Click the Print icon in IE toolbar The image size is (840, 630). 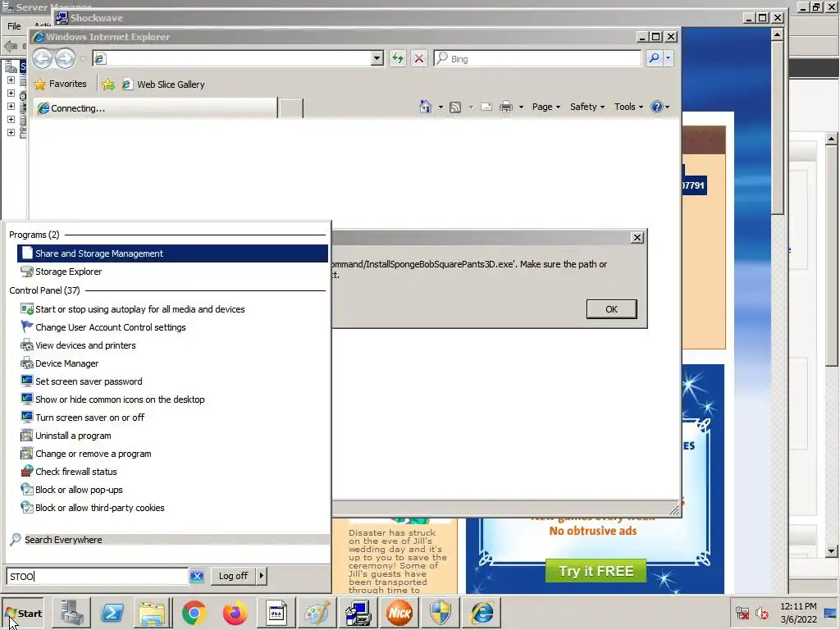point(505,107)
